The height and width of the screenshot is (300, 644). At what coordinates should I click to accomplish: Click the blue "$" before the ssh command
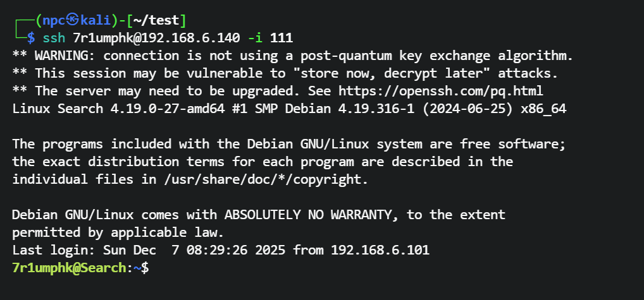pos(30,38)
